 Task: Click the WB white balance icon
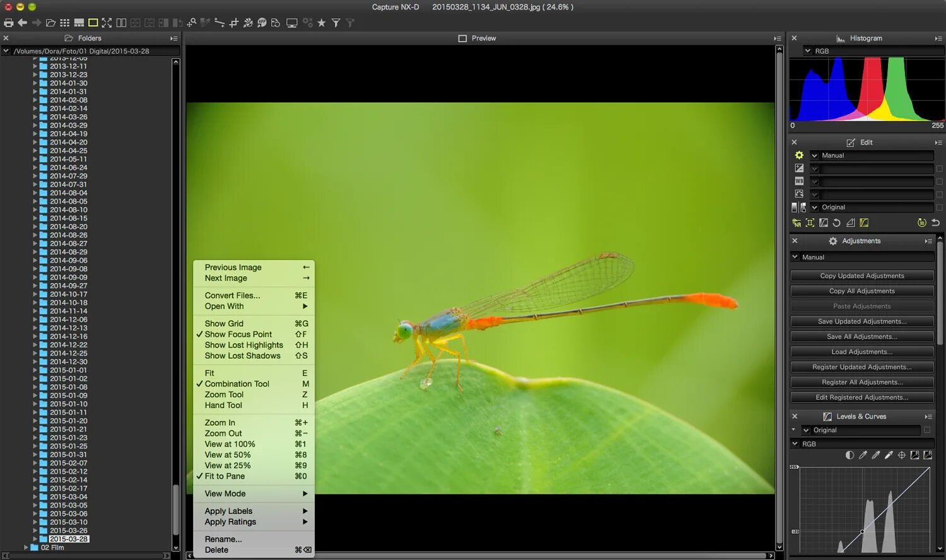(799, 181)
